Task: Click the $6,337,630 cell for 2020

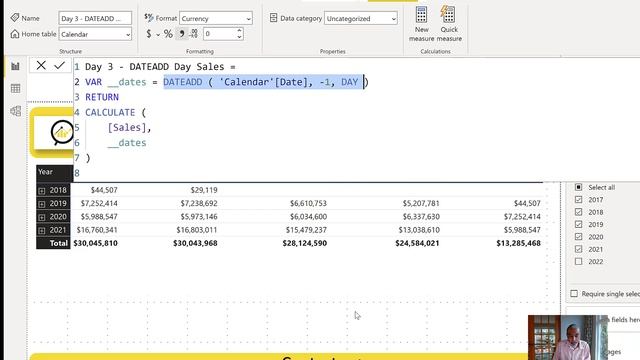Action: 421,217
